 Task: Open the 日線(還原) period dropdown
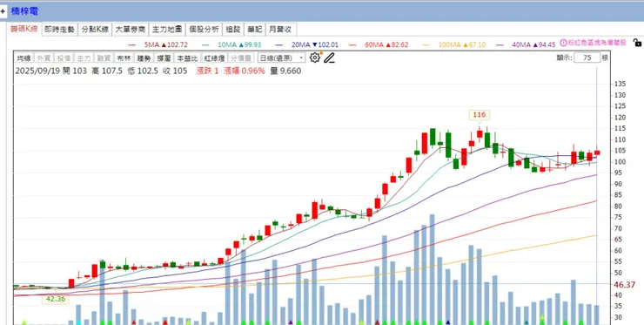pyautogui.click(x=281, y=58)
